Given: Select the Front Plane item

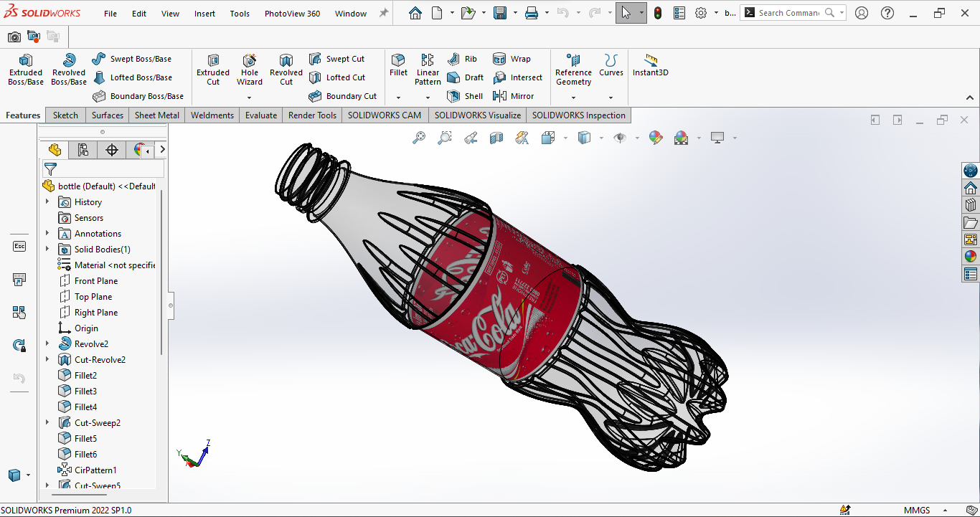Looking at the screenshot, I should [x=96, y=281].
